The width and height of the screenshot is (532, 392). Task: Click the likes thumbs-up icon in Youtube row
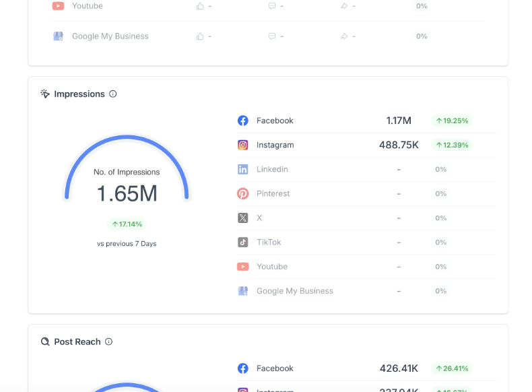[x=200, y=6]
